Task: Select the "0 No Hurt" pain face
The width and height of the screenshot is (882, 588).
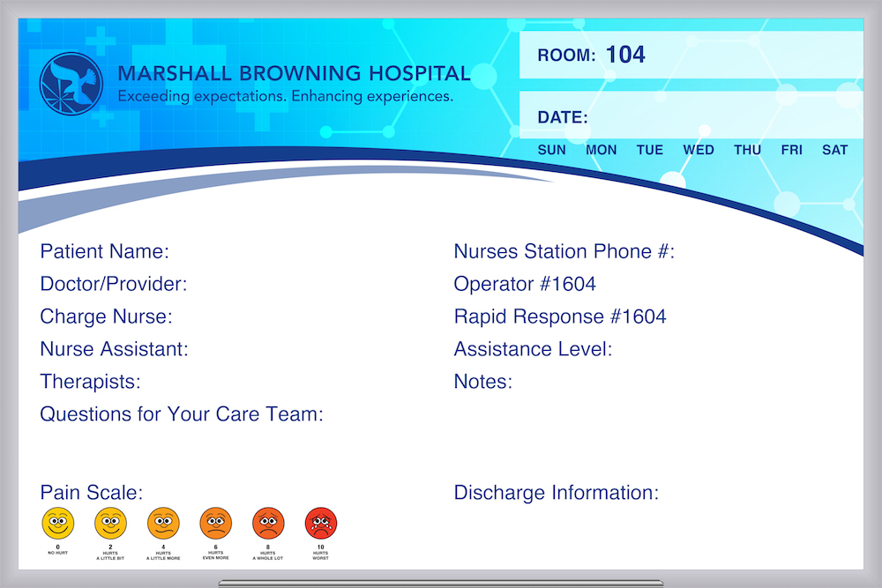Action: (57, 521)
